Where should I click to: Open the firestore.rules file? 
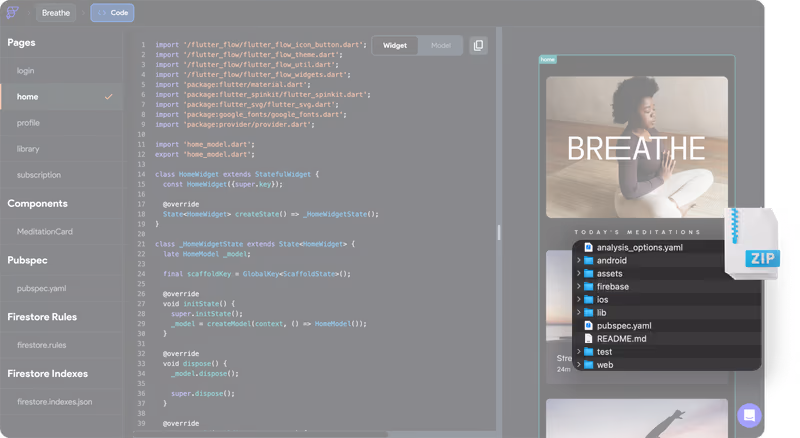(41, 345)
